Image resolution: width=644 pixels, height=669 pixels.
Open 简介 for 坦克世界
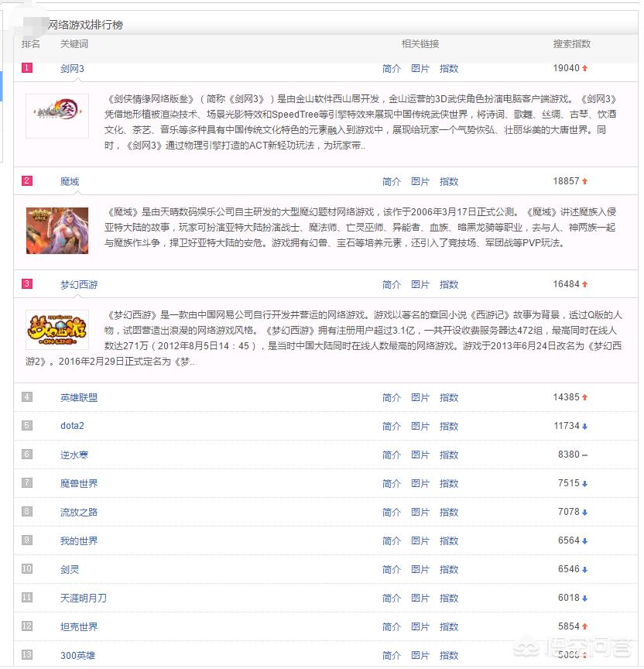pos(392,626)
